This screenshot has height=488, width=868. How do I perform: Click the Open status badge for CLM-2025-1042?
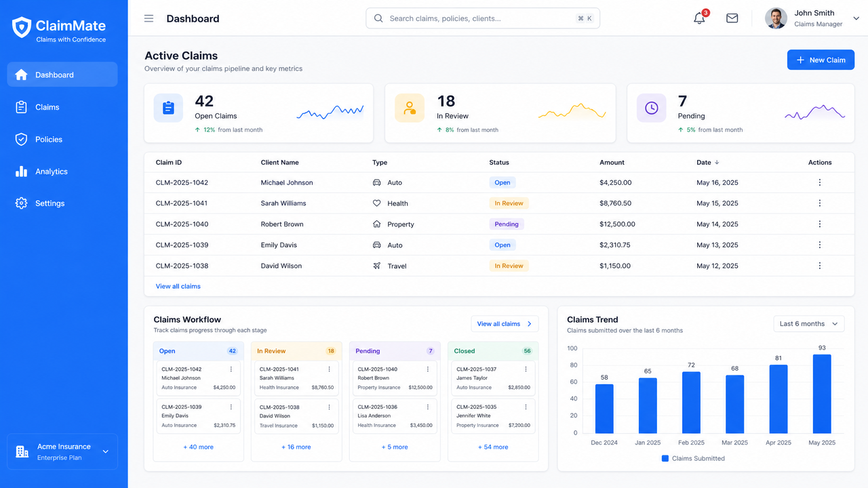(x=502, y=182)
